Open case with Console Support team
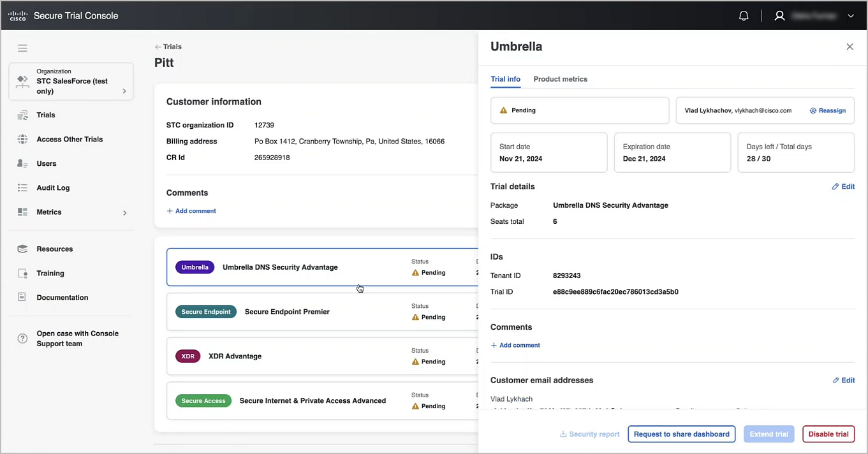The image size is (868, 454). [78, 339]
